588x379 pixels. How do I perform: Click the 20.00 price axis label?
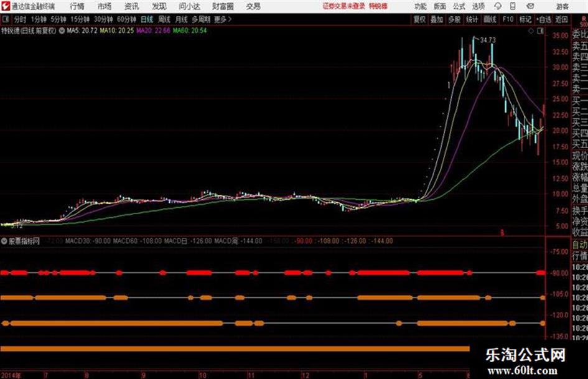(560, 131)
